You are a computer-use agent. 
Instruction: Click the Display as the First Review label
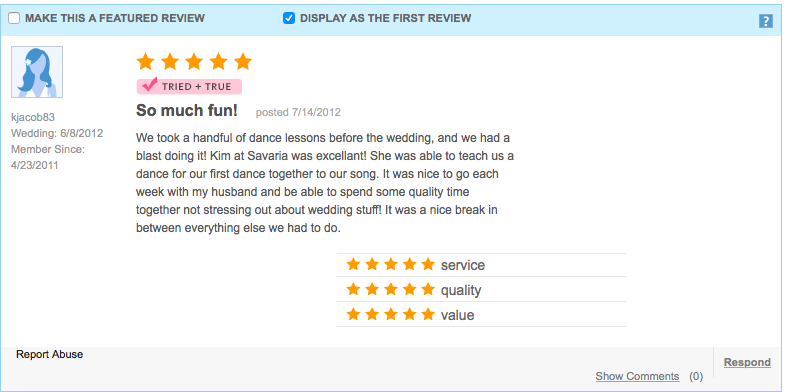(385, 19)
